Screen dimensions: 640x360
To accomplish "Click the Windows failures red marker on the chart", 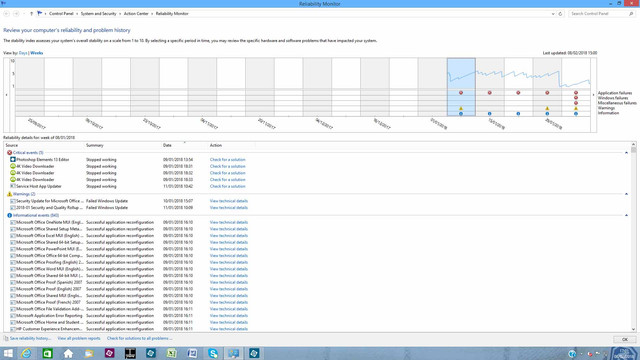I will [x=576, y=98].
